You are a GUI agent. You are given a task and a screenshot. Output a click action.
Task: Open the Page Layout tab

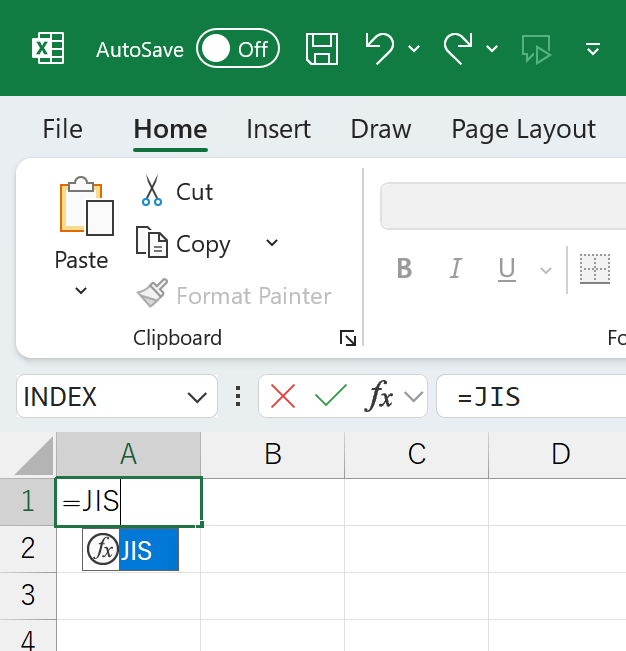(x=523, y=129)
